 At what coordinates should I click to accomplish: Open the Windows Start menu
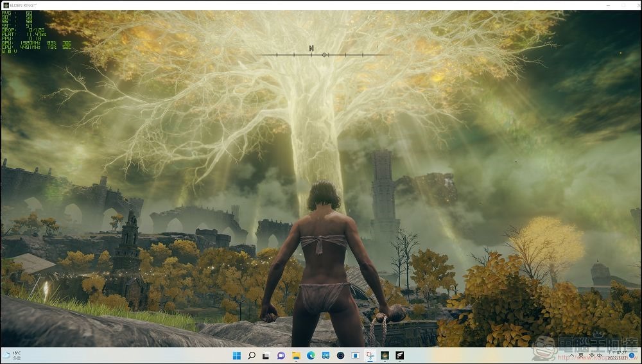[237, 356]
